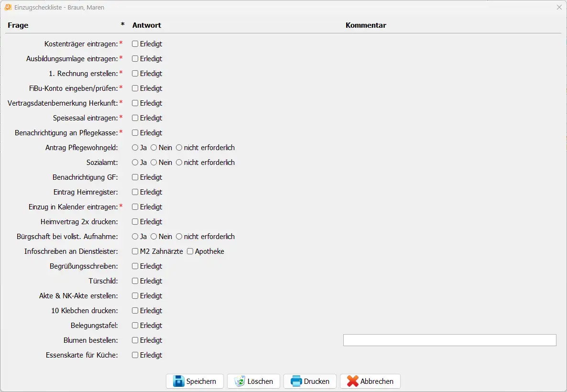Choose Nein for Sozialamt
Image resolution: width=567 pixels, height=392 pixels.
[154, 163]
